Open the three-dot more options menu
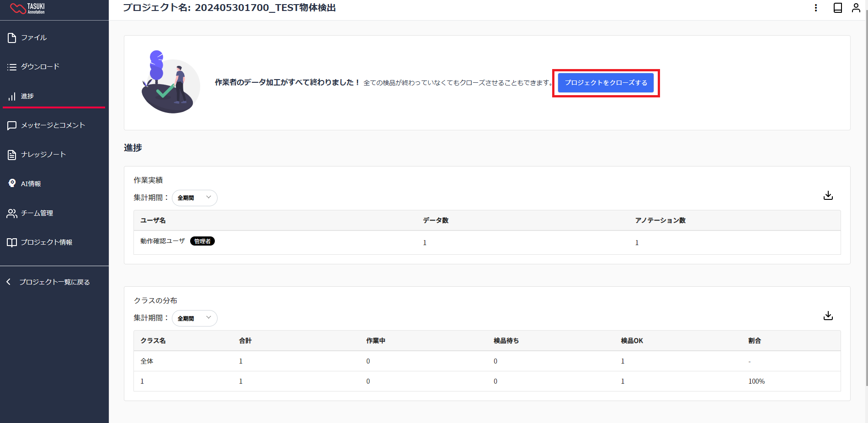868x423 pixels. tap(816, 8)
